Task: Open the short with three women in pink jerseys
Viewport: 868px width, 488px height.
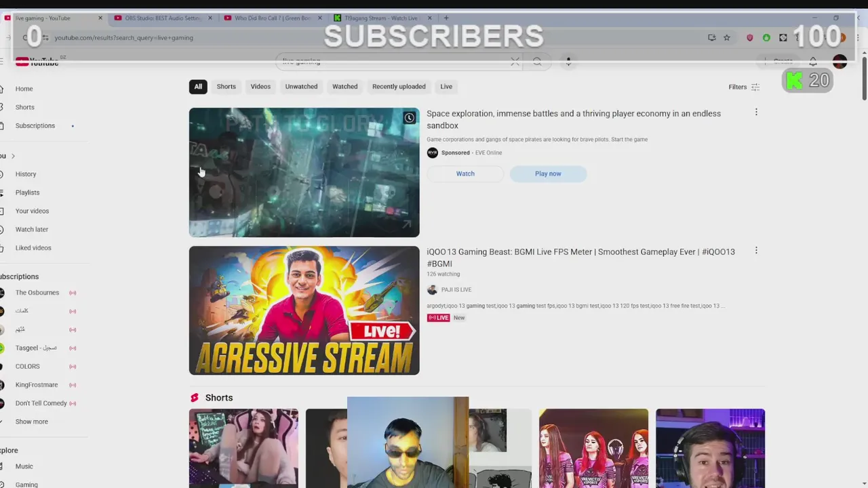Action: tap(593, 448)
